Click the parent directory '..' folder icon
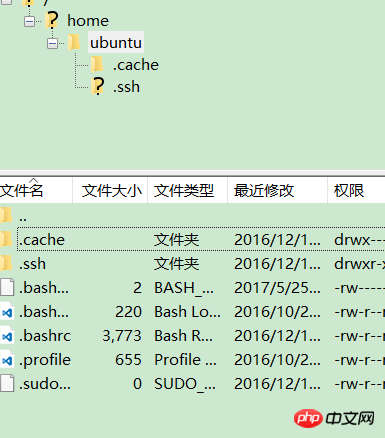Image resolution: width=385 pixels, height=438 pixels. [6, 215]
